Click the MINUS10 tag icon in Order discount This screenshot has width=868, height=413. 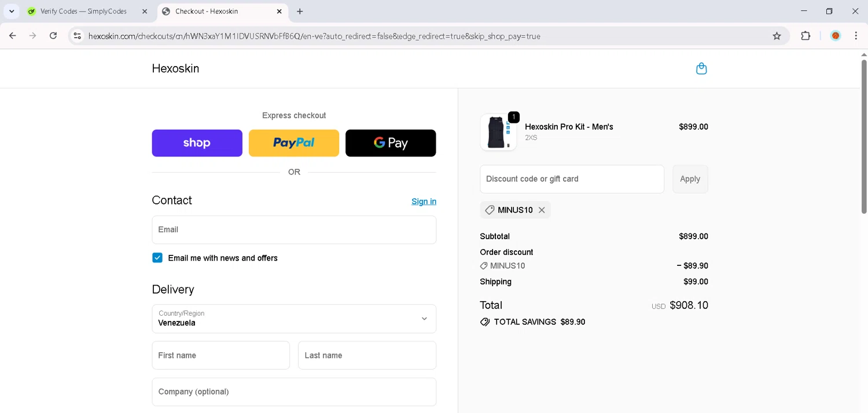tap(484, 266)
